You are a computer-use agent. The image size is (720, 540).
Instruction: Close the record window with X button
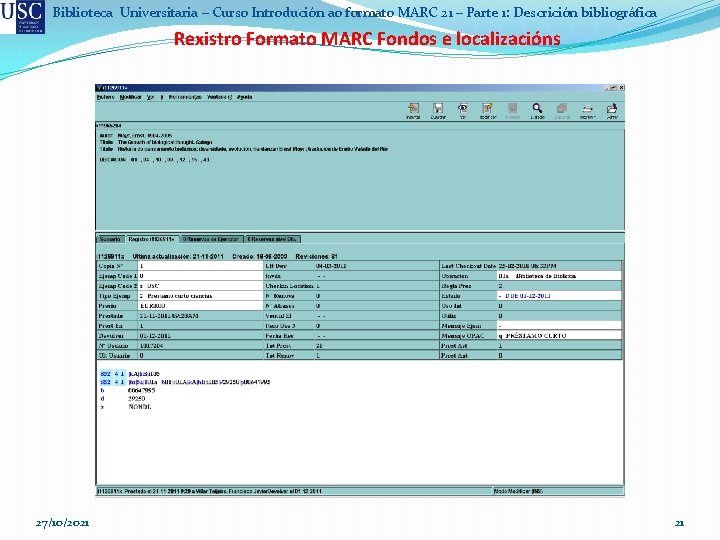pyautogui.click(x=621, y=87)
